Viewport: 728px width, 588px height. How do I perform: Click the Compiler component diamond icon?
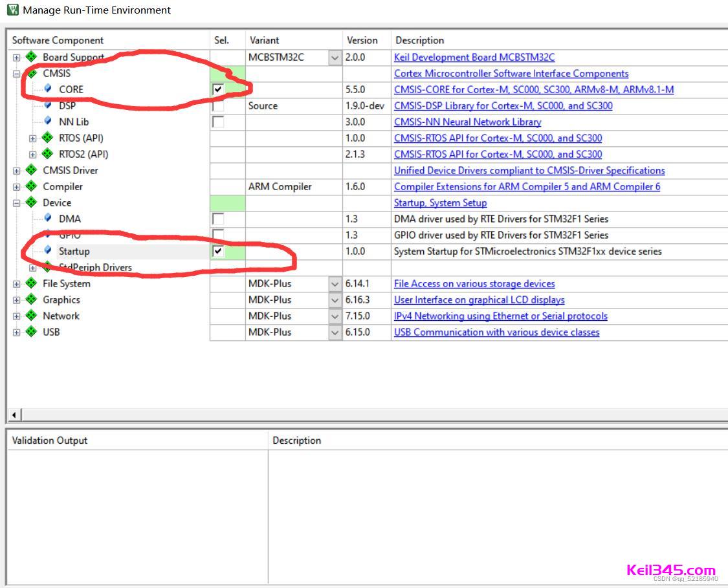31,186
